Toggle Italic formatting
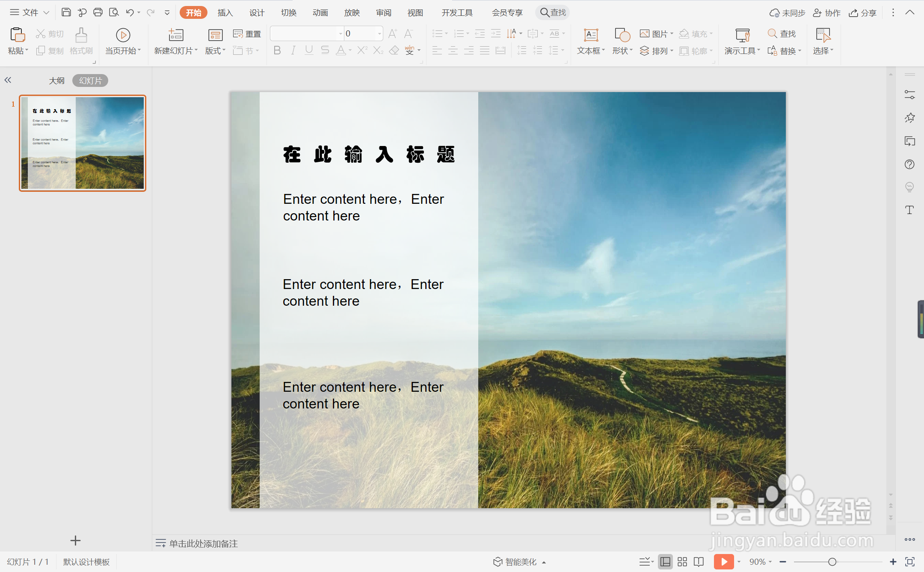 [293, 51]
